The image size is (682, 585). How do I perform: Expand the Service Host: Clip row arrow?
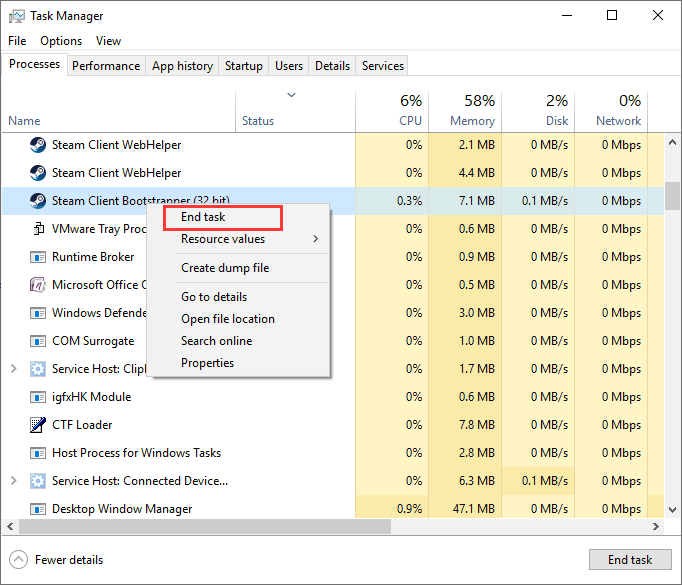pos(13,369)
